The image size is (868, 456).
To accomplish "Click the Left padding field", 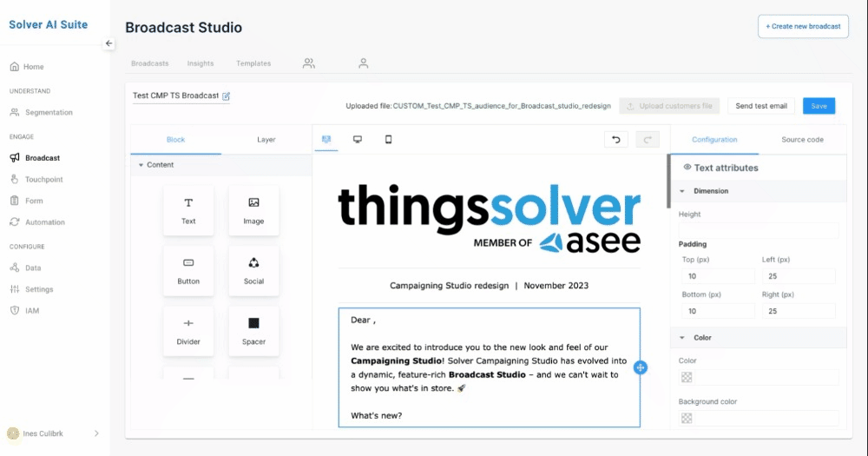I will [x=799, y=276].
